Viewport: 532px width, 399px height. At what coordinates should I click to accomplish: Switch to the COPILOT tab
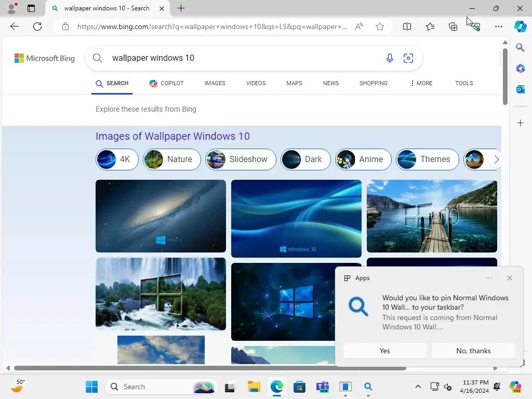(166, 84)
